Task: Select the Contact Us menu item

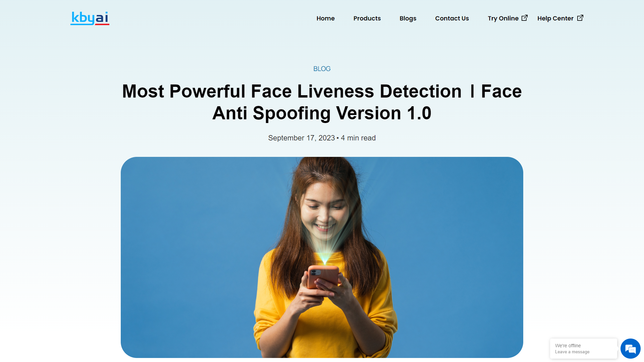Action: tap(452, 18)
